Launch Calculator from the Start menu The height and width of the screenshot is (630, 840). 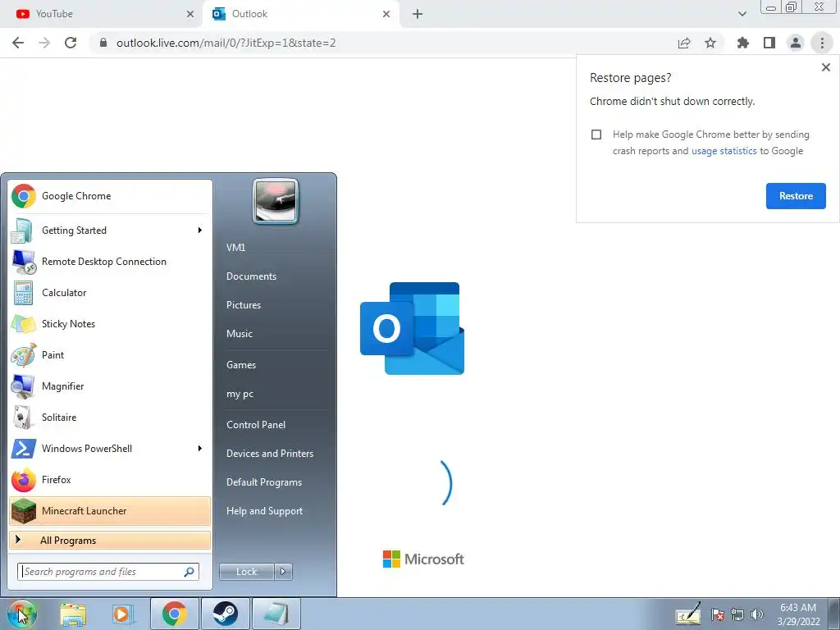click(x=110, y=293)
